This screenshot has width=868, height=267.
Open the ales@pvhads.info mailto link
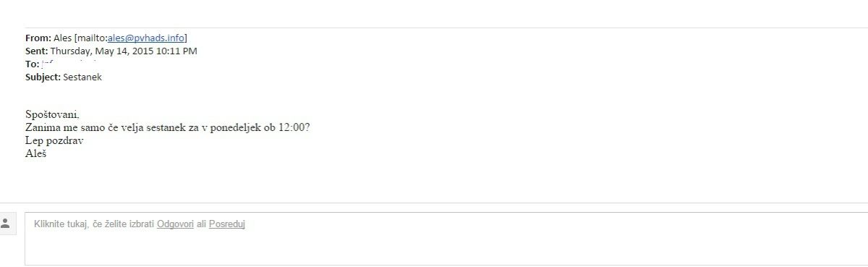coord(146,38)
